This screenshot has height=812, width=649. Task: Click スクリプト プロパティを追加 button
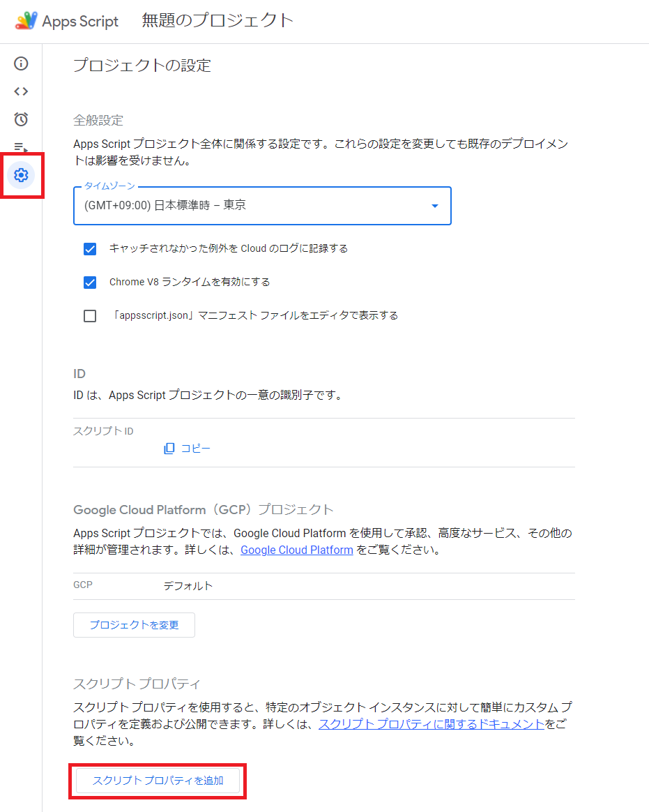click(158, 781)
